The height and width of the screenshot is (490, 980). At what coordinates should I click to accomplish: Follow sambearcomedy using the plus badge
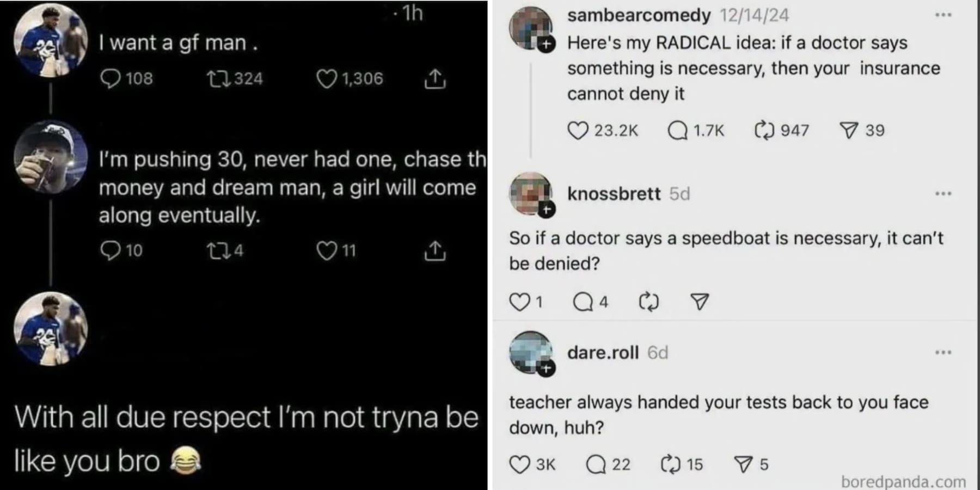pyautogui.click(x=547, y=44)
